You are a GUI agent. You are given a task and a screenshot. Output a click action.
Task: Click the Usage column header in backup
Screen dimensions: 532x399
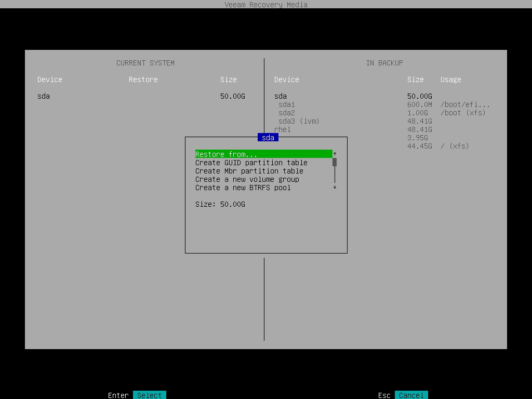coord(450,79)
